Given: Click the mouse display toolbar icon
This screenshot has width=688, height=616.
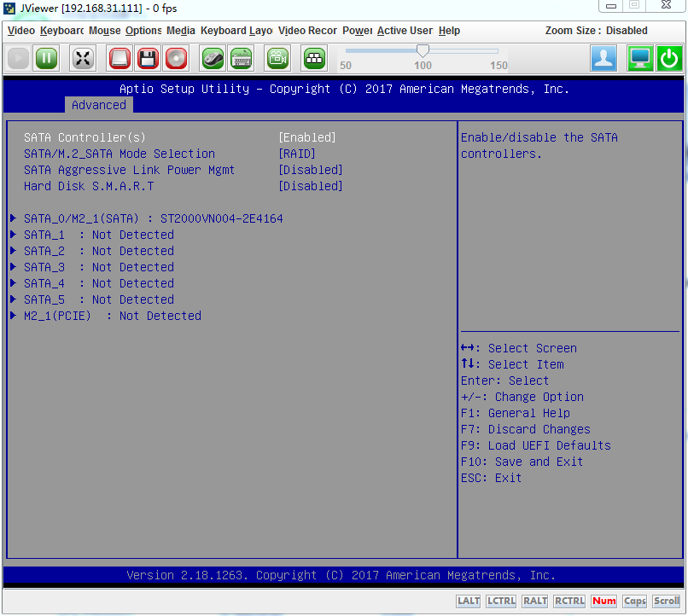Looking at the screenshot, I should click(x=213, y=58).
